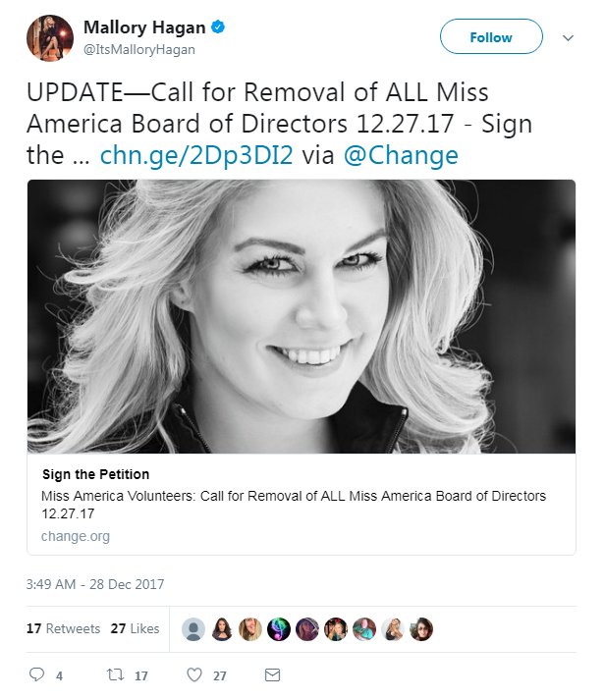
Task: Click the 3:49 AM - 28 Dec 2017 timestamp
Action: tap(95, 584)
